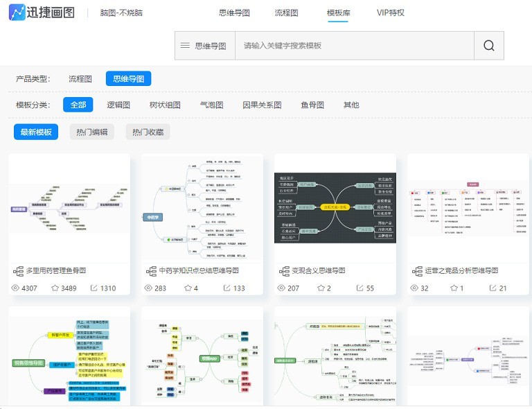Click the eye views icon showing 32
The height and width of the screenshot is (409, 532).
point(414,288)
